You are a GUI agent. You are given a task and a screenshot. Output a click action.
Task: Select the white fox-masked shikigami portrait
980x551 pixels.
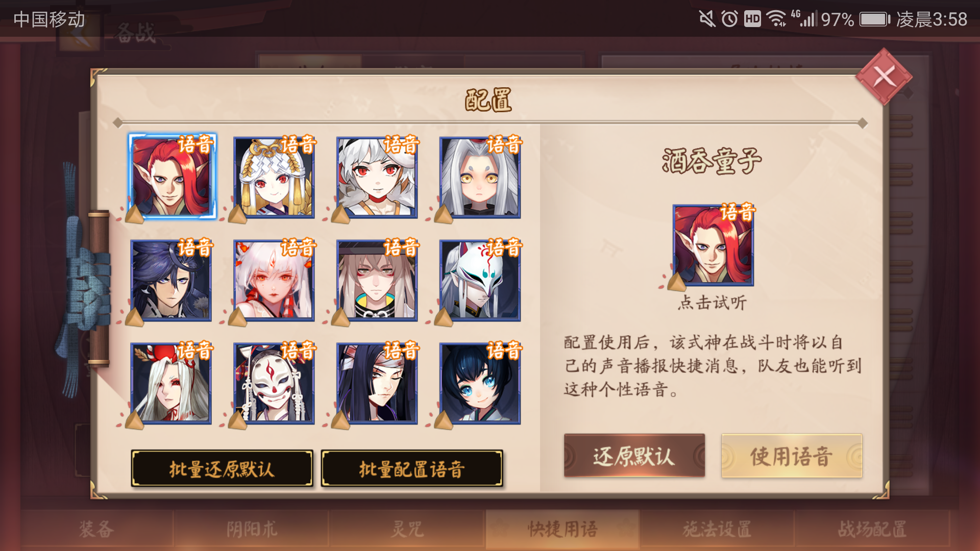(480, 280)
